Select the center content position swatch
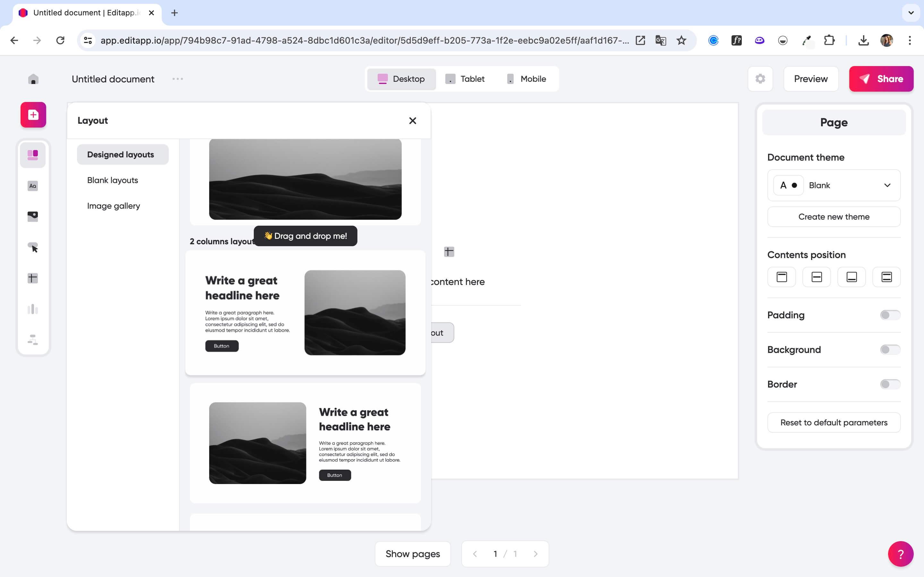 click(817, 277)
